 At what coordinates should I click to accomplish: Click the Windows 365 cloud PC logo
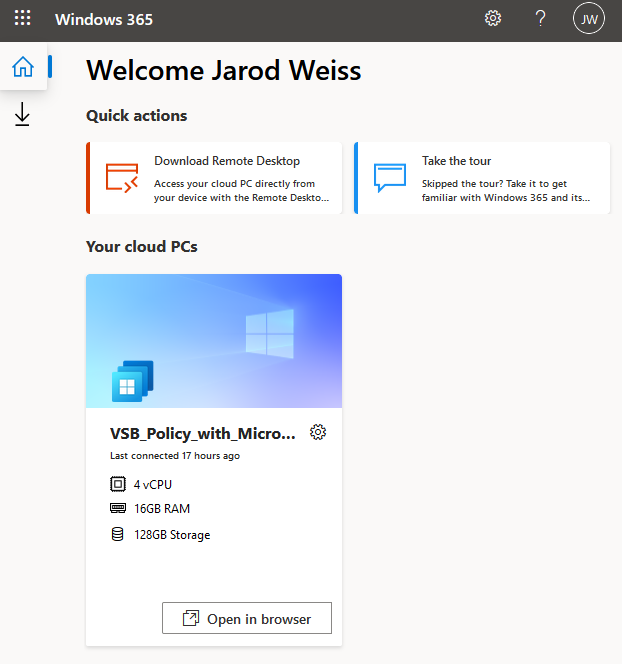[133, 381]
